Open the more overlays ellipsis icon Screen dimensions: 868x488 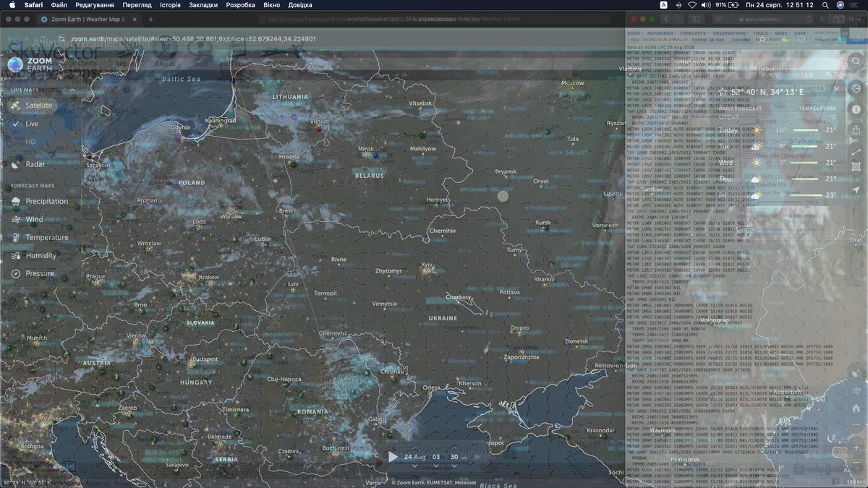pos(856,426)
